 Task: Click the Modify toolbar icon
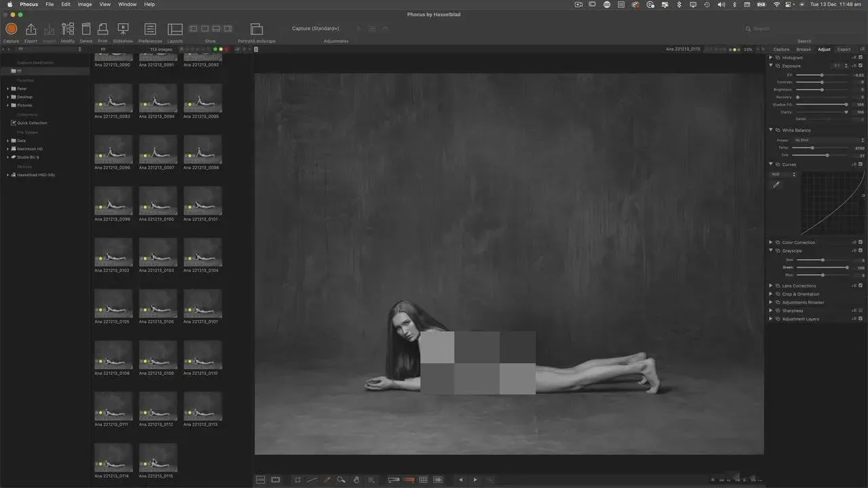[68, 29]
